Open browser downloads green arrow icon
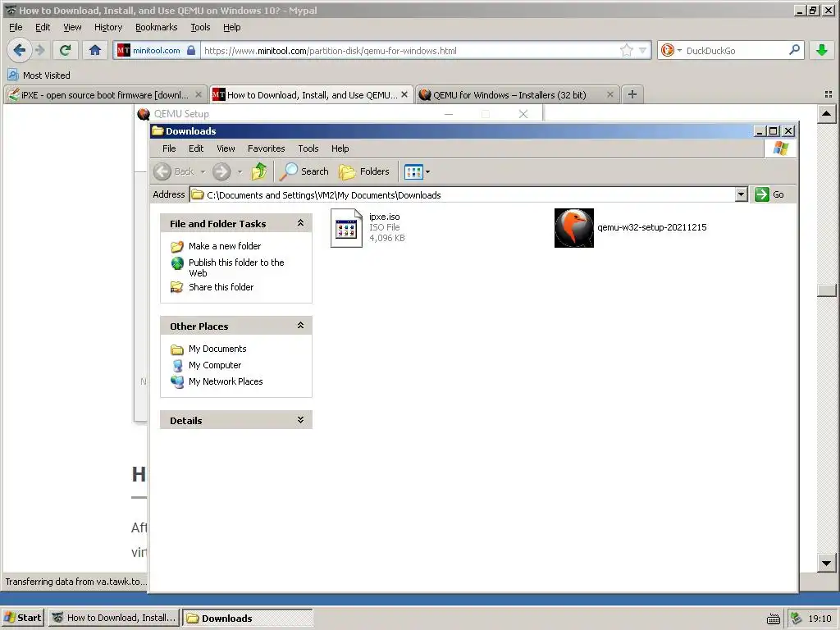Image resolution: width=840 pixels, height=630 pixels. tap(821, 50)
